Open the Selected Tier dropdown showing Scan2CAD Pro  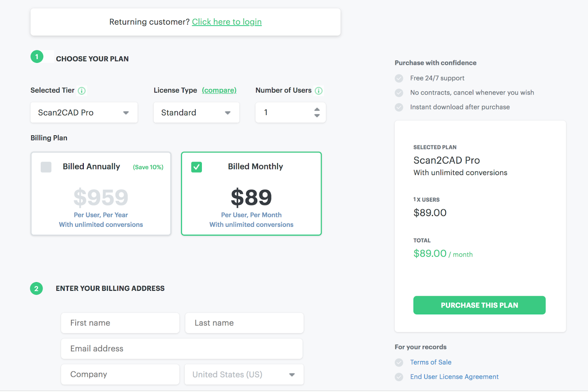84,113
